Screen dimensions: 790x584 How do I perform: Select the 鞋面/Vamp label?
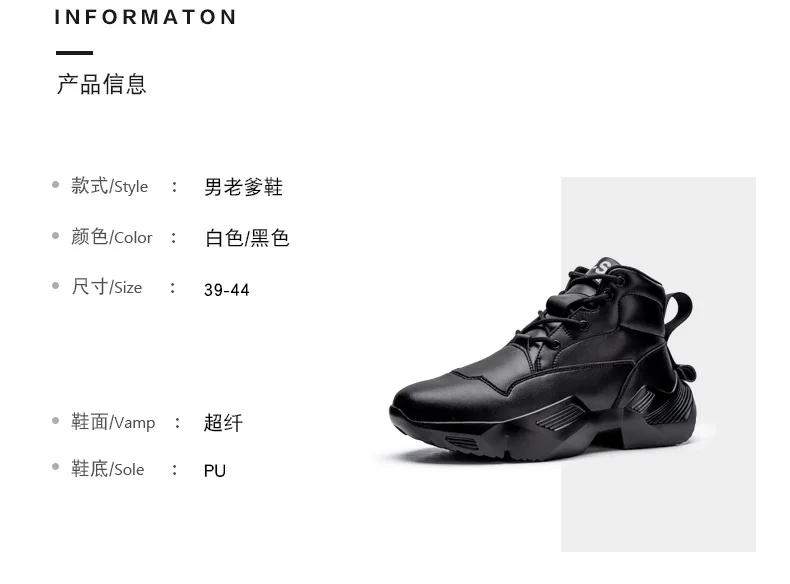click(113, 422)
